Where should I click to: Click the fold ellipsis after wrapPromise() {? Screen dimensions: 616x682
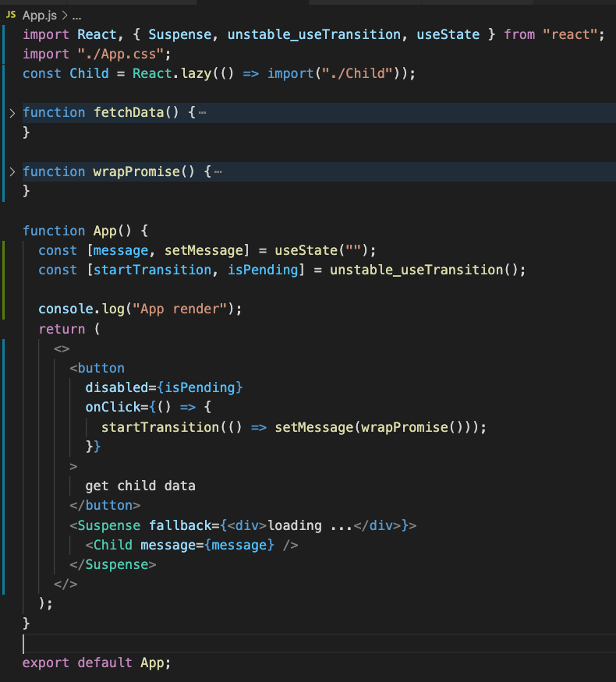218,171
